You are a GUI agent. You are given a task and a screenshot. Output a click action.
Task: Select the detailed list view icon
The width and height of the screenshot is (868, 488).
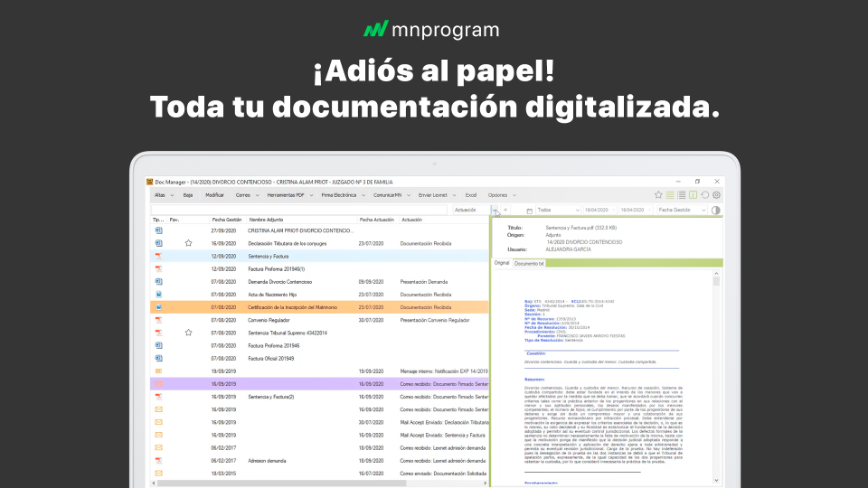click(x=682, y=195)
